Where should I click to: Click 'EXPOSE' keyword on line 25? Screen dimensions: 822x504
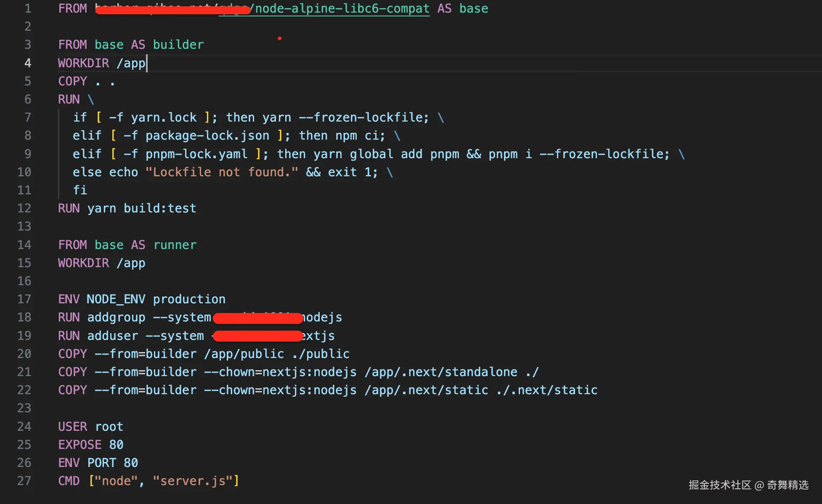coord(80,445)
